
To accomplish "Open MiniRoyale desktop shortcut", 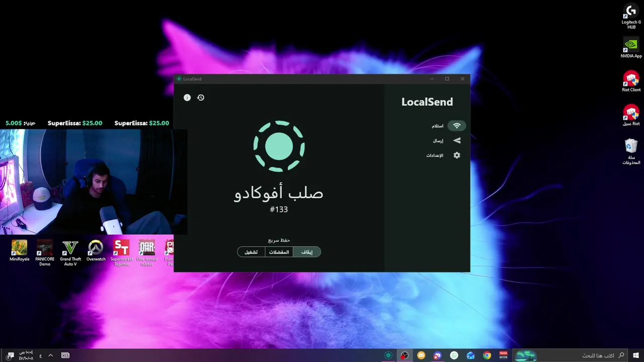I will coord(20,251).
